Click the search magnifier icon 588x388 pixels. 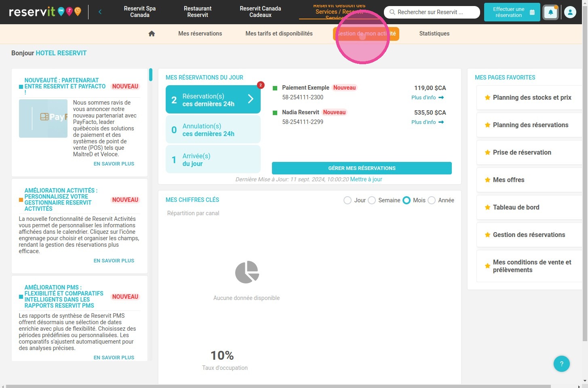tap(392, 12)
